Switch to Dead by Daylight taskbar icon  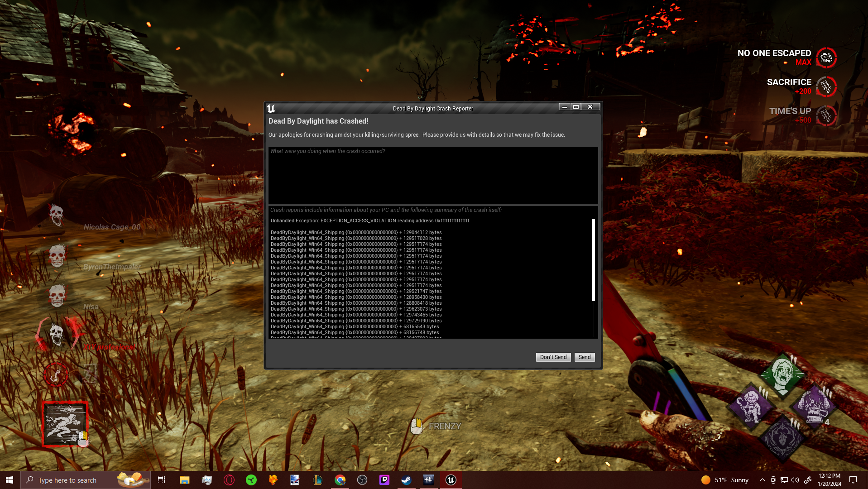point(428,480)
